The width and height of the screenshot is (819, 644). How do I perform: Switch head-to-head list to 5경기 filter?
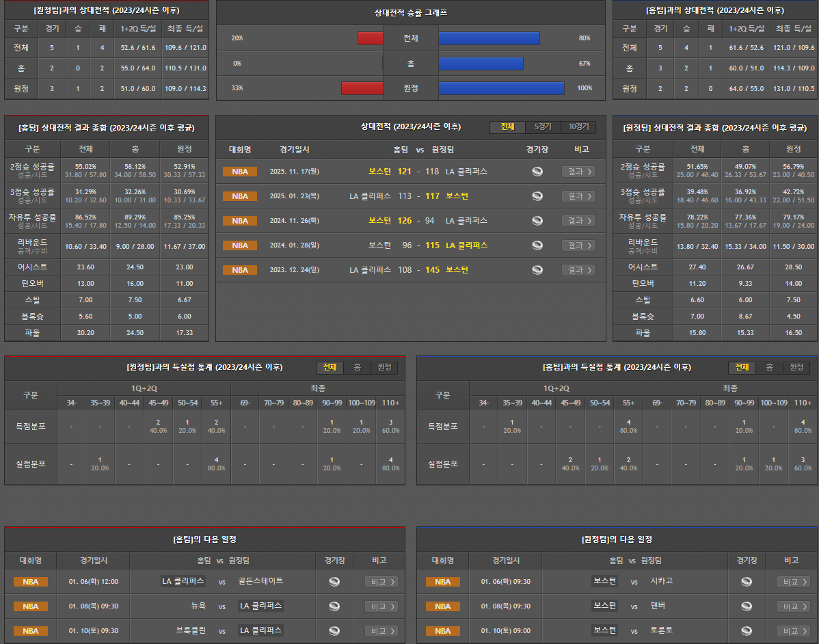543,127
